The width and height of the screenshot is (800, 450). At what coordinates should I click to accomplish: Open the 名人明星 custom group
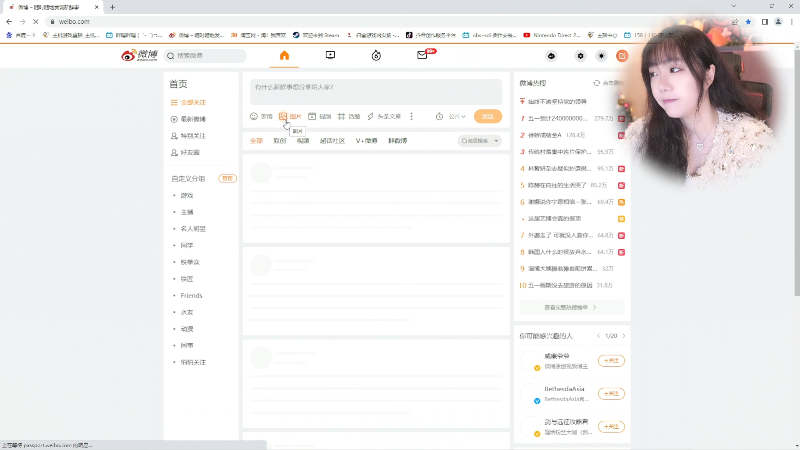193,229
